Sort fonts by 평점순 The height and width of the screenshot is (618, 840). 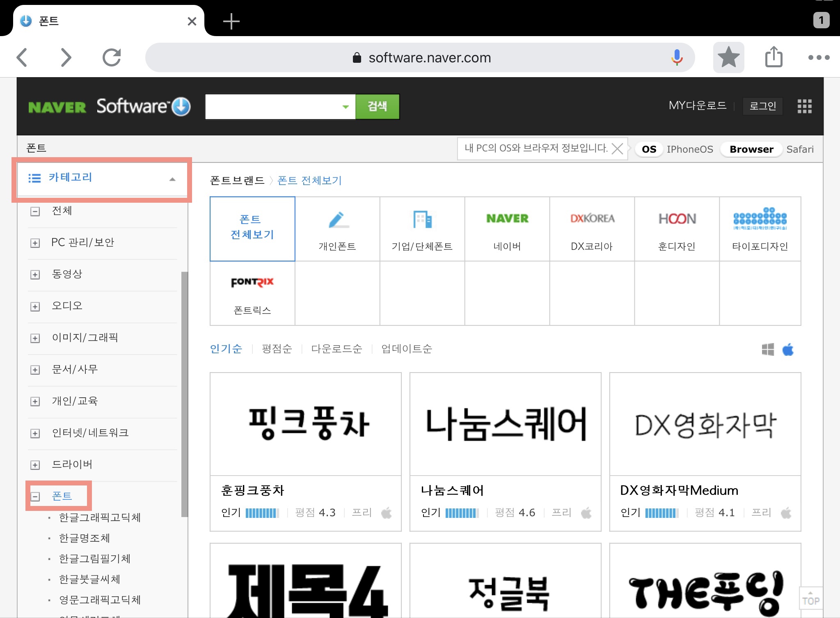[277, 349]
